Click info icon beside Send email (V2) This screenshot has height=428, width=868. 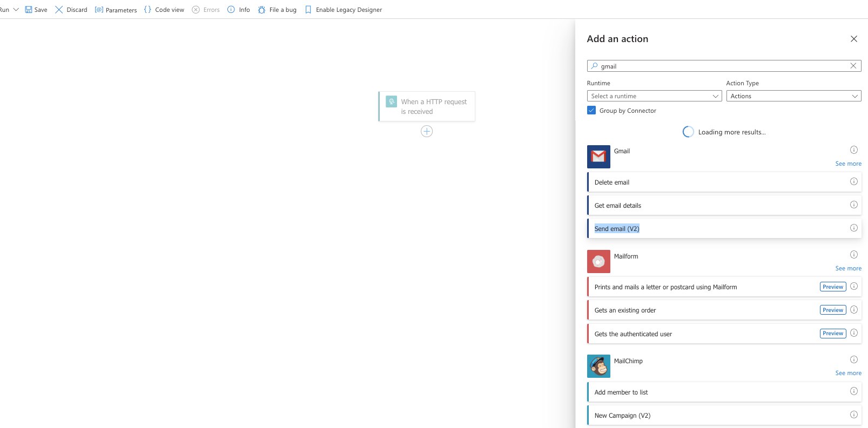tap(853, 228)
